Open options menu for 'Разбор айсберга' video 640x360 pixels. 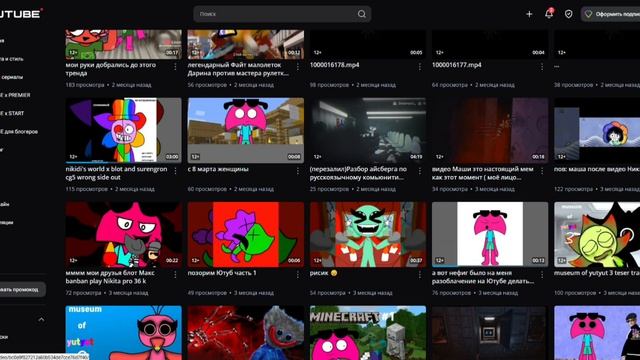pyautogui.click(x=420, y=171)
